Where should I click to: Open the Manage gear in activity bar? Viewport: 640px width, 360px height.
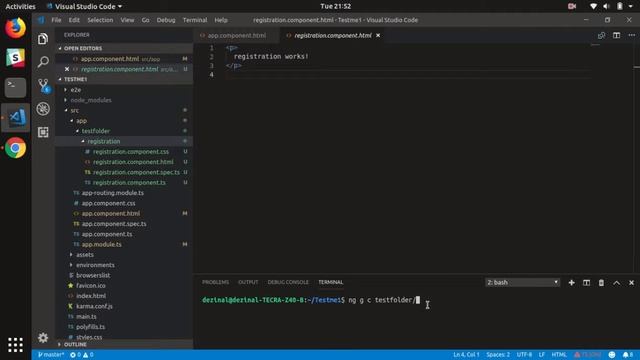pos(43,338)
